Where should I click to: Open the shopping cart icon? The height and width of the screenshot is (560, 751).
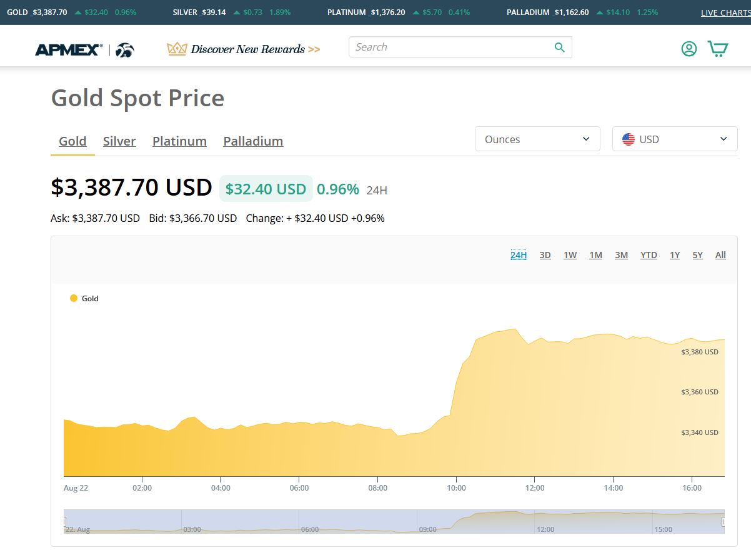(x=717, y=49)
